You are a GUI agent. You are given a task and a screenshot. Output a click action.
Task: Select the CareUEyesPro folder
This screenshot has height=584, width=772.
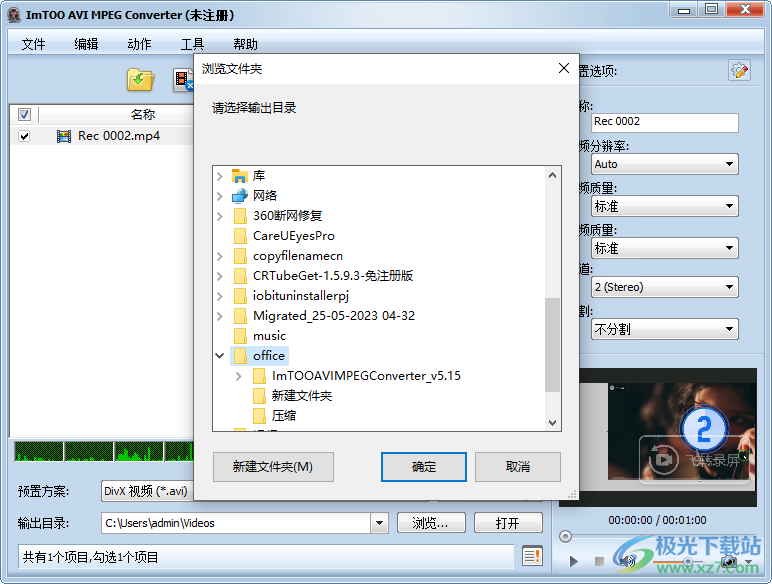point(293,236)
